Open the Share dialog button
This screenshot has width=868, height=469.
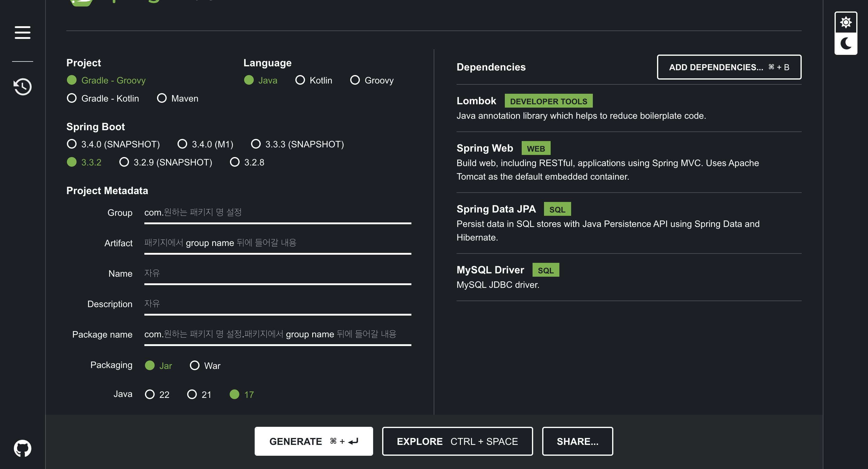pos(577,441)
